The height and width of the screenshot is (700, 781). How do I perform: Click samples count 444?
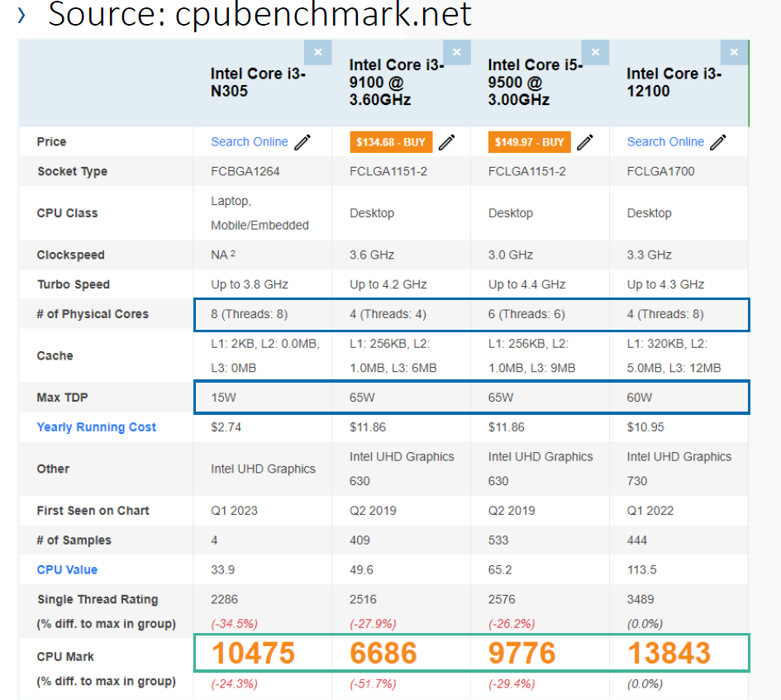pos(636,540)
